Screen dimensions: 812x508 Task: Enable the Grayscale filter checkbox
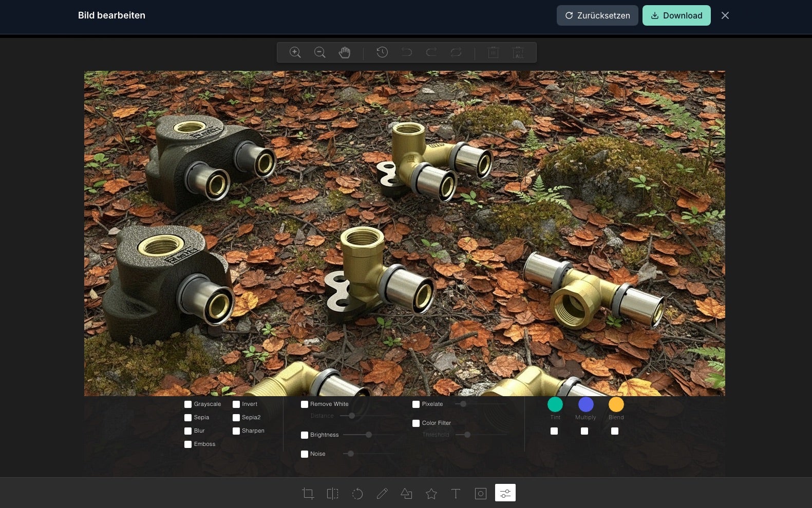[x=188, y=404]
